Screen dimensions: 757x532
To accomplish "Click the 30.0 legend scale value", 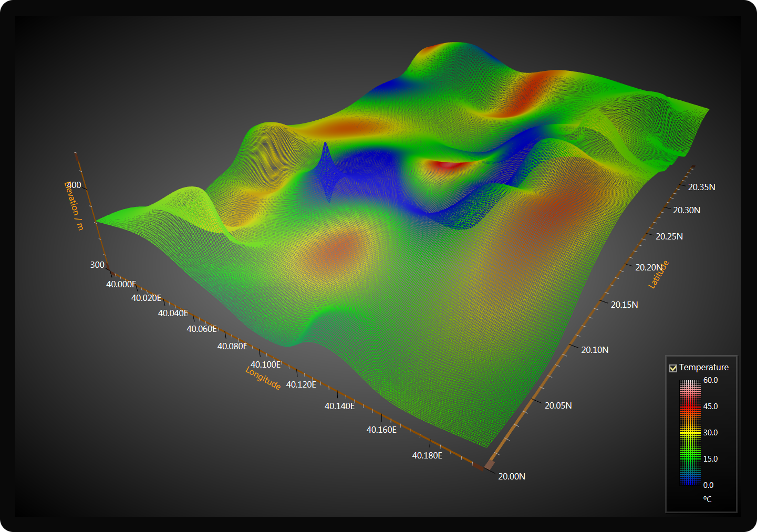I will [710, 433].
